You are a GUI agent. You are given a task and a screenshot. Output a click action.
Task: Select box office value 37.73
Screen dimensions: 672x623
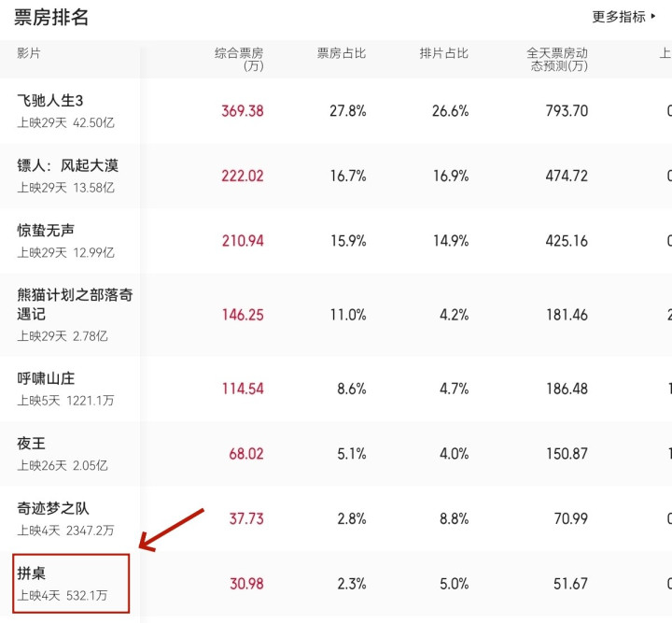click(x=246, y=518)
